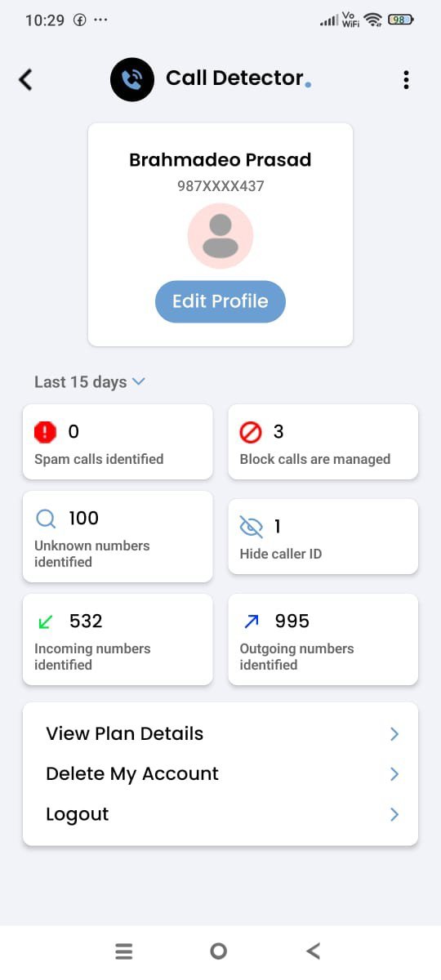Tap the profile avatar picture
Viewport: 441px width, 980px height.
pos(220,236)
